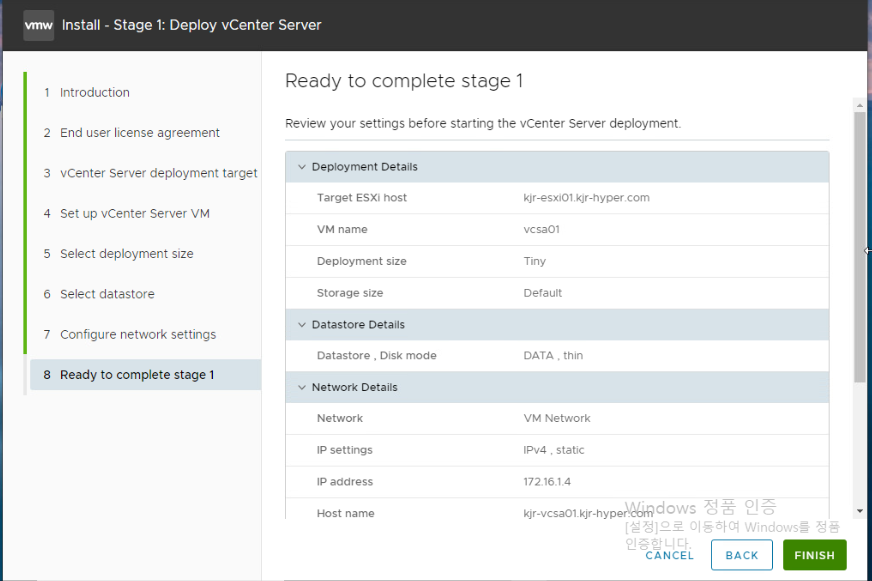The image size is (872, 581).
Task: Click the Datastore , Disk mode label
Action: (376, 356)
